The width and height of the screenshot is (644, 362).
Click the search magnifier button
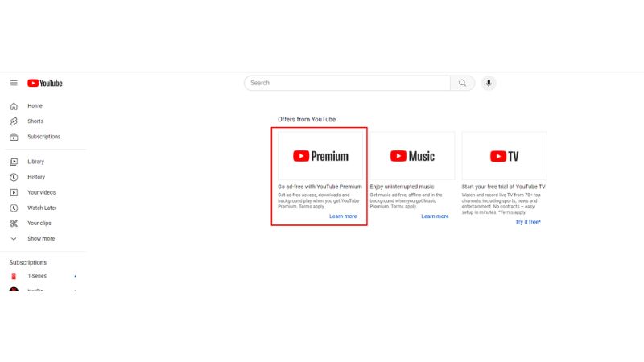[462, 83]
